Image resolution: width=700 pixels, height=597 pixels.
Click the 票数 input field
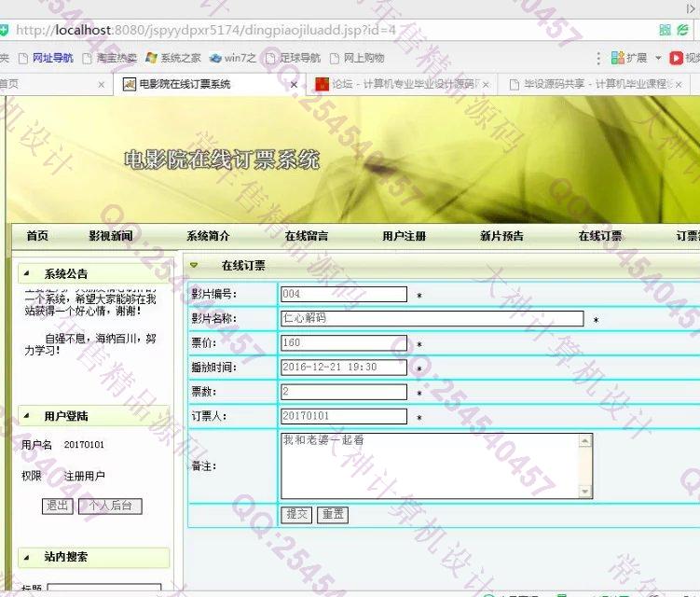coord(344,392)
